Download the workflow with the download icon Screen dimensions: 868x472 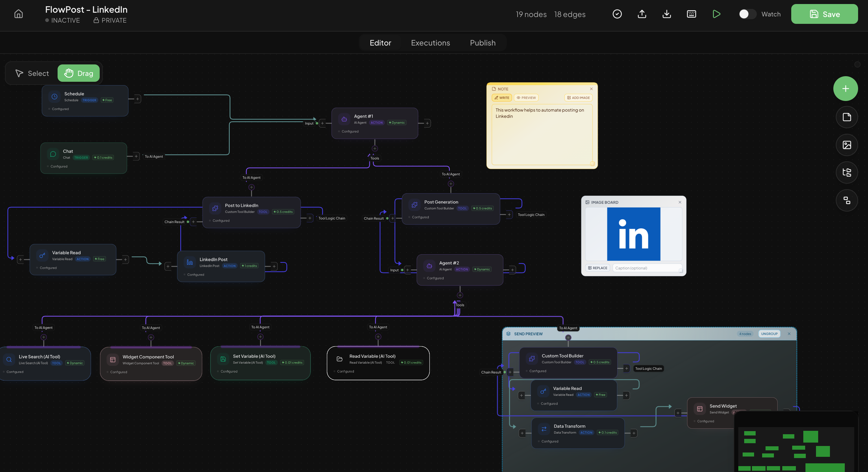pyautogui.click(x=666, y=14)
